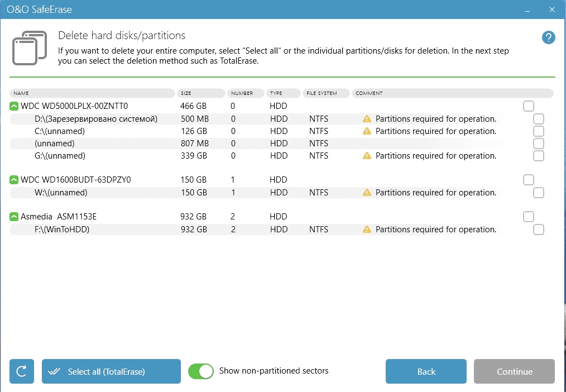Click the refresh disk list icon button

tap(22, 371)
